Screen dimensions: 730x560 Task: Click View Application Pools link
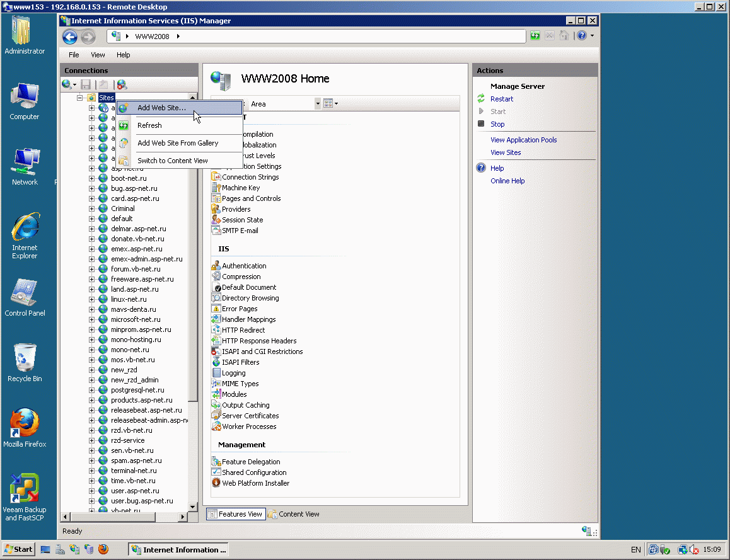tap(523, 140)
